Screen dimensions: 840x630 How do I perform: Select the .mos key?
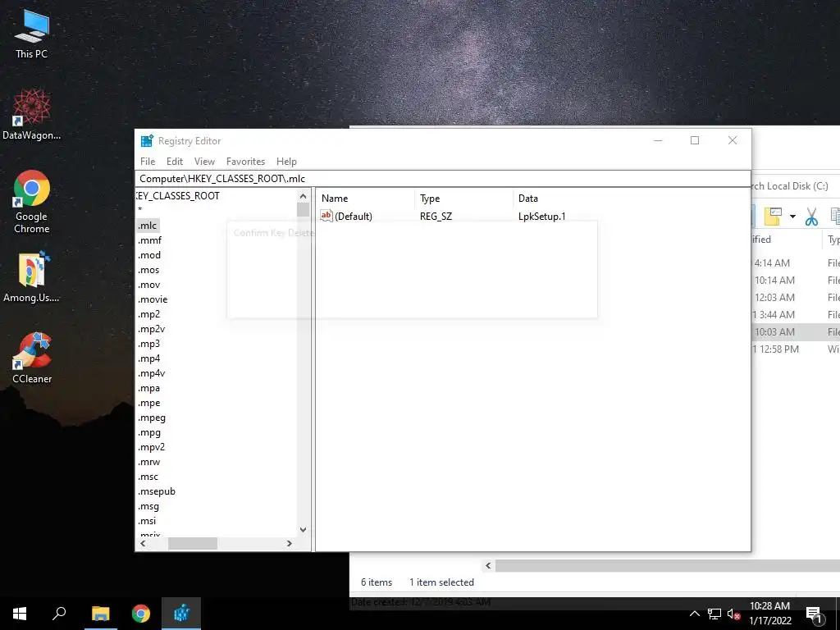tap(148, 270)
